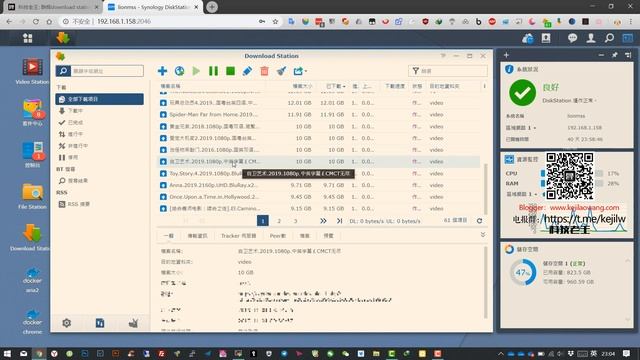640x360 pixels.
Task: Go to page 3 of task list
Action: [x=296, y=221]
